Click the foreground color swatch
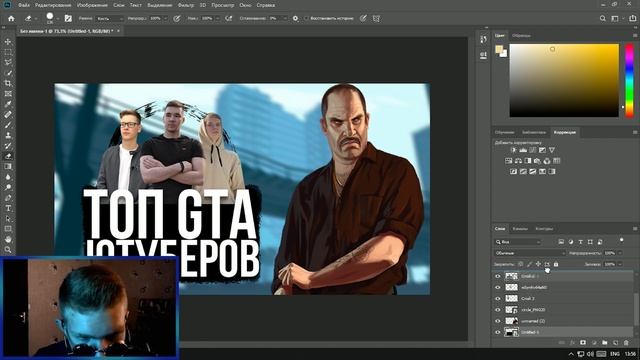 499,50
